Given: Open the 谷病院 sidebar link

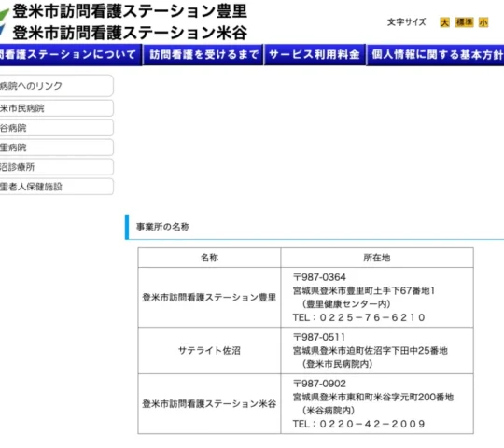Looking at the screenshot, I should [x=56, y=128].
